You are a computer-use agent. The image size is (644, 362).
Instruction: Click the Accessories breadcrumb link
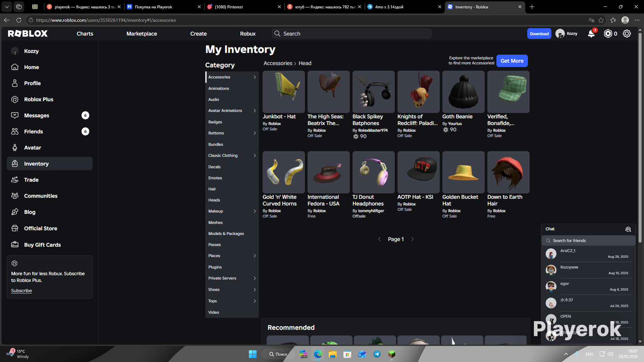[277, 63]
